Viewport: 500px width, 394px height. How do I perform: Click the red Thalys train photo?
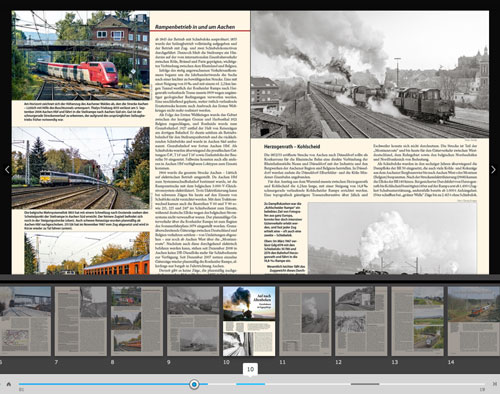pyautogui.click(x=80, y=55)
